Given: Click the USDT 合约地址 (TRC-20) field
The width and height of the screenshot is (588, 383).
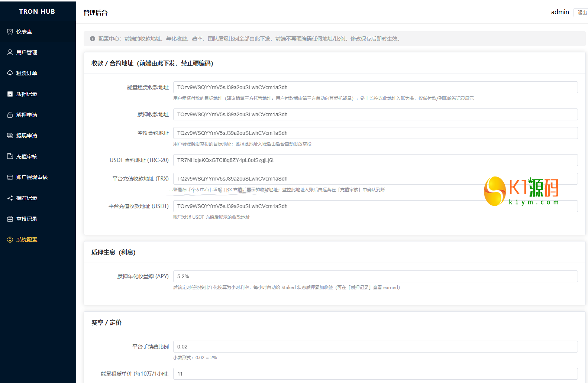Looking at the screenshot, I should tap(375, 160).
